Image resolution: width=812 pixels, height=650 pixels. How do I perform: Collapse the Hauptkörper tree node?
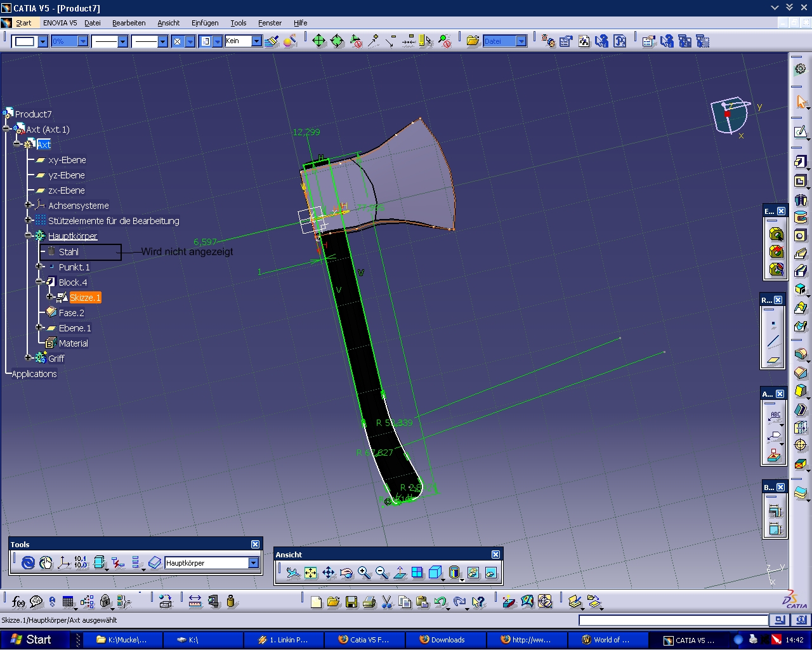(28, 235)
